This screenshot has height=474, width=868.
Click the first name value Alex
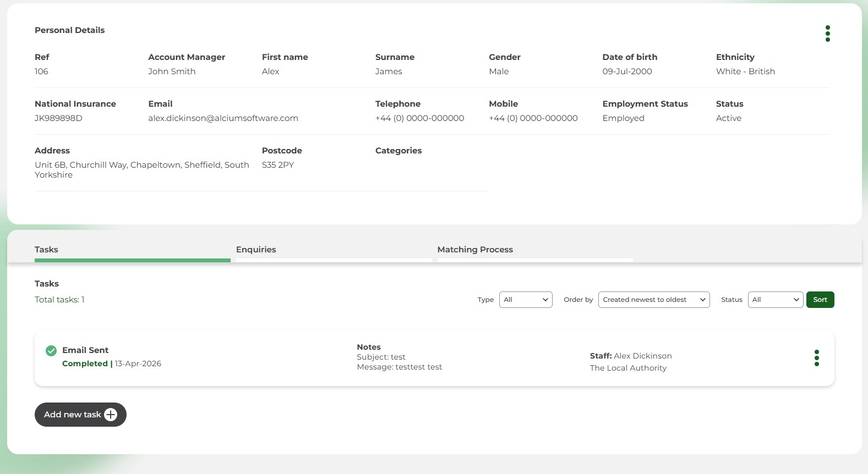(270, 71)
